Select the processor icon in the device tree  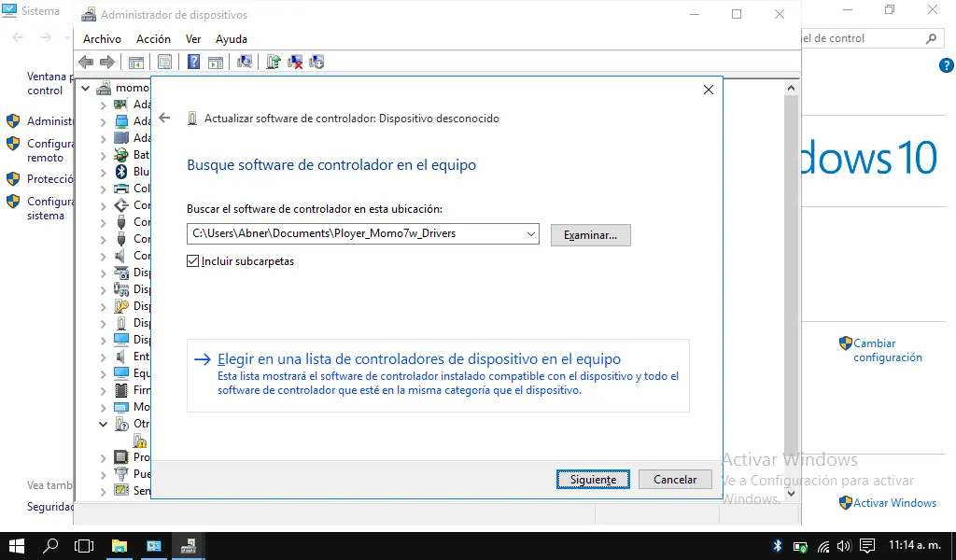pyautogui.click(x=121, y=457)
